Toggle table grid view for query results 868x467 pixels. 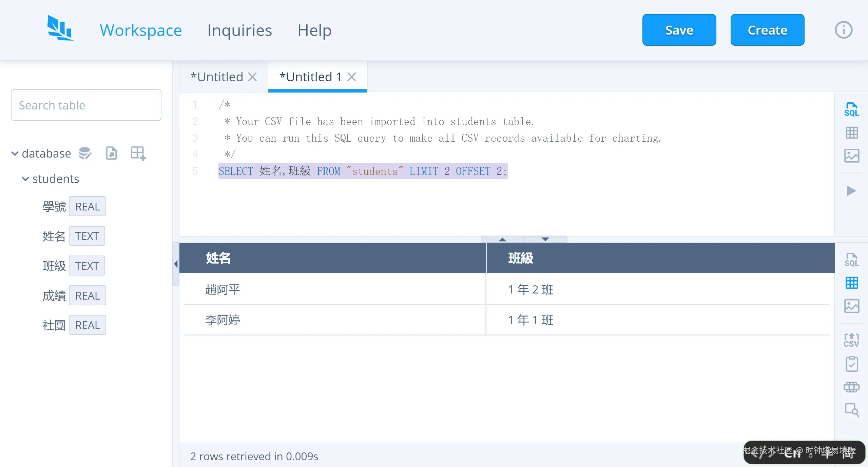point(851,283)
